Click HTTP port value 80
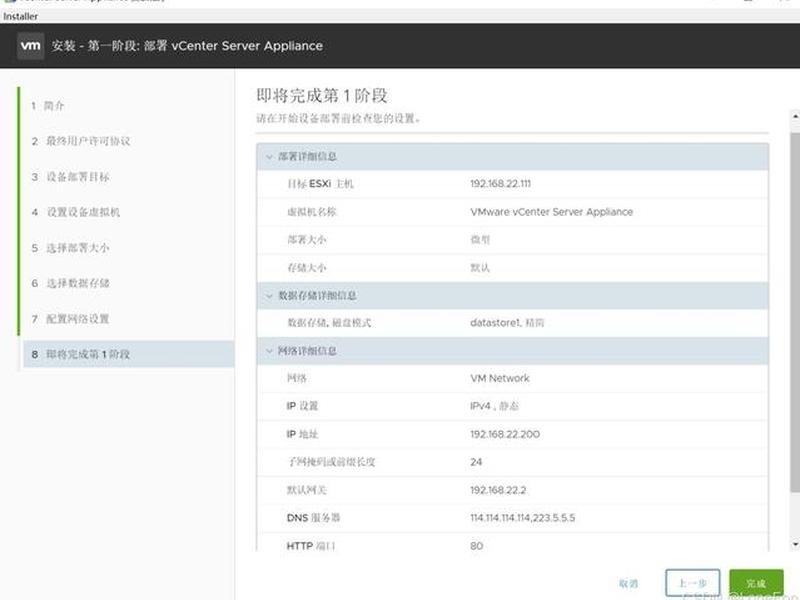The width and height of the screenshot is (800, 600). [477, 546]
